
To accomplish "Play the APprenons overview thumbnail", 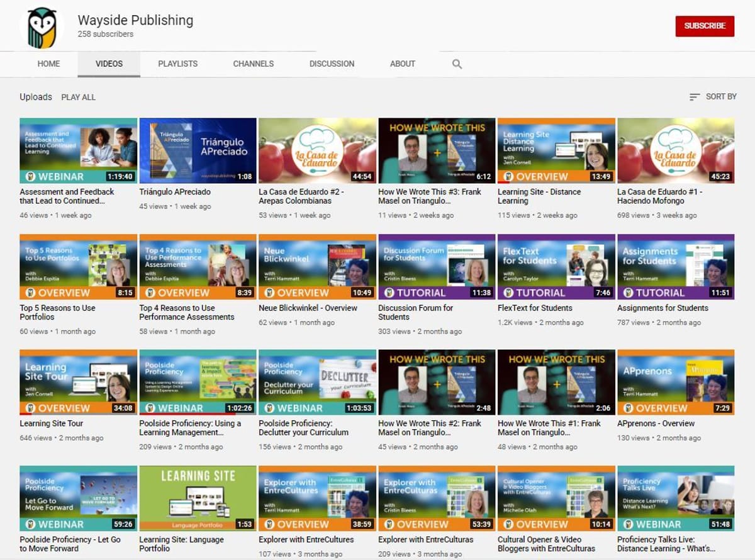I will (x=676, y=383).
